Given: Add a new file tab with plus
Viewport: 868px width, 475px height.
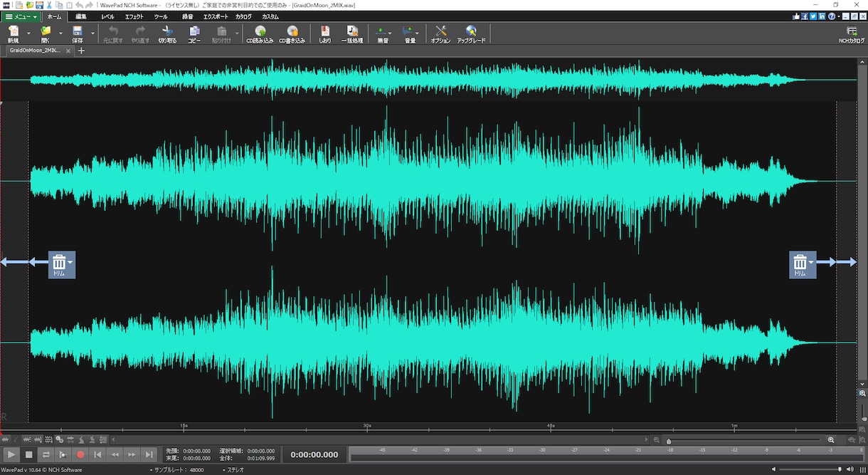Looking at the screenshot, I should coord(81,51).
